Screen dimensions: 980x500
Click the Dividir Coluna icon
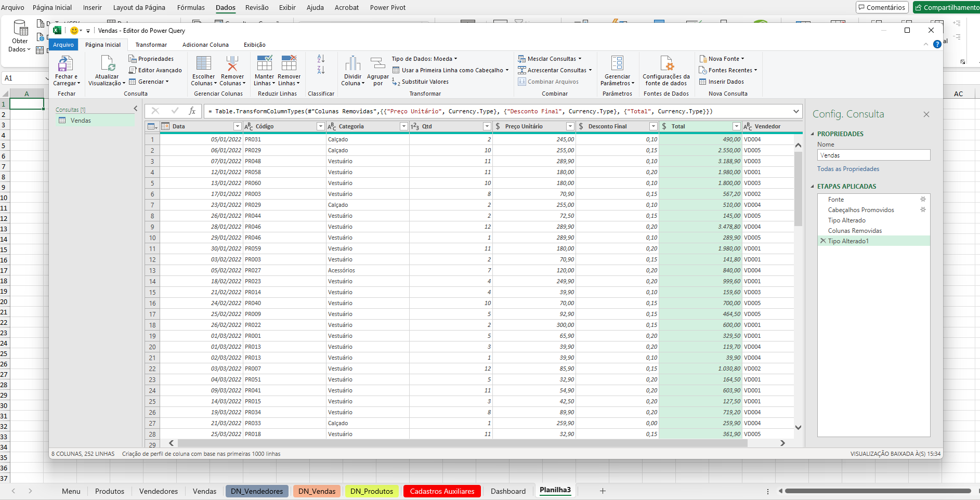[x=352, y=63]
